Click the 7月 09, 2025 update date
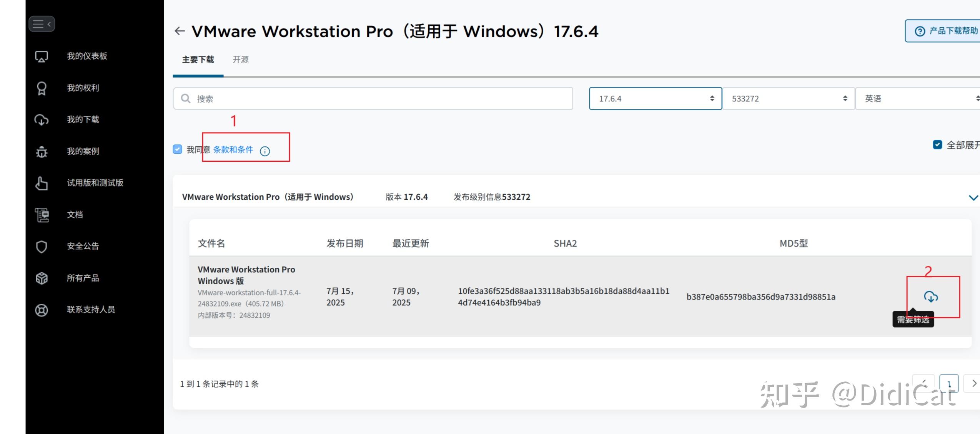This screenshot has height=434, width=980. (406, 297)
